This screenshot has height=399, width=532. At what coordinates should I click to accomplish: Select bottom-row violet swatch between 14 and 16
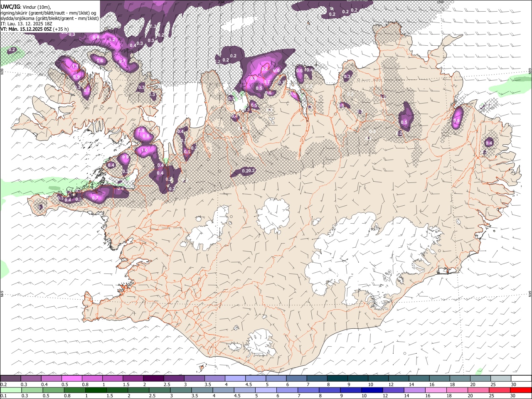click(x=414, y=390)
